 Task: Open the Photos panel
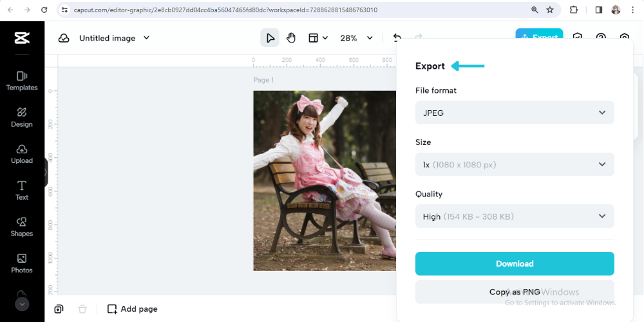tap(22, 263)
